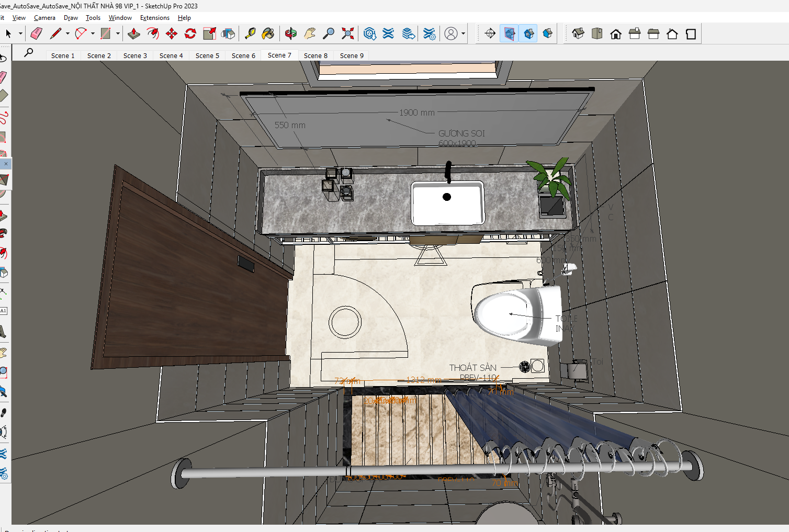Image resolution: width=789 pixels, height=532 pixels.
Task: Activate the Push/Pull tool
Action: pyautogui.click(x=134, y=33)
